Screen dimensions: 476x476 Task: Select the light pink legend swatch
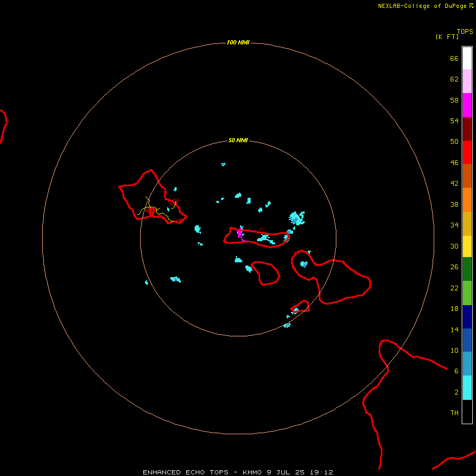coord(467,81)
